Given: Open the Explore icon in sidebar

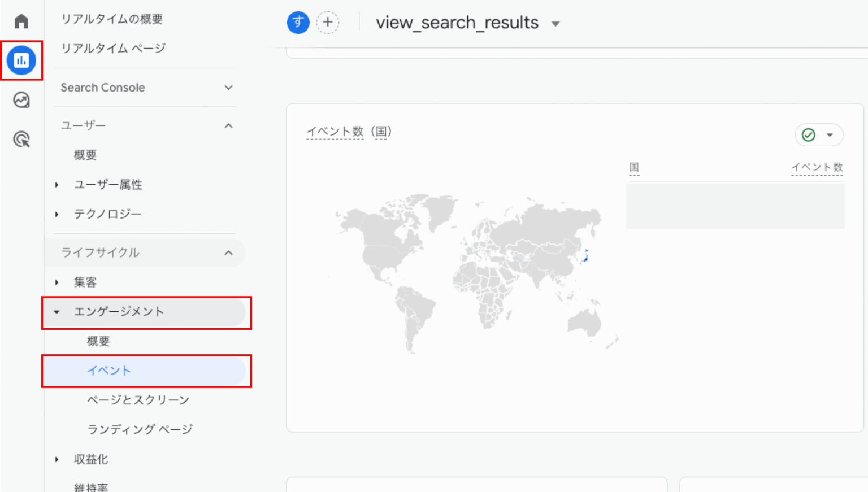Looking at the screenshot, I should (21, 100).
